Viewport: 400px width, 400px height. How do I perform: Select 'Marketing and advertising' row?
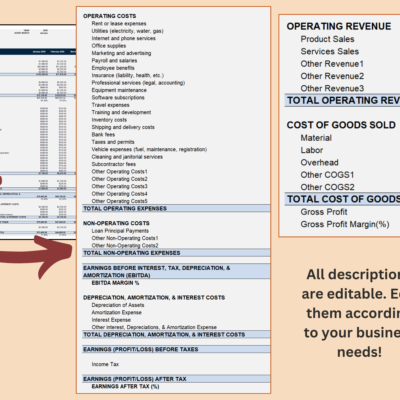point(121,53)
